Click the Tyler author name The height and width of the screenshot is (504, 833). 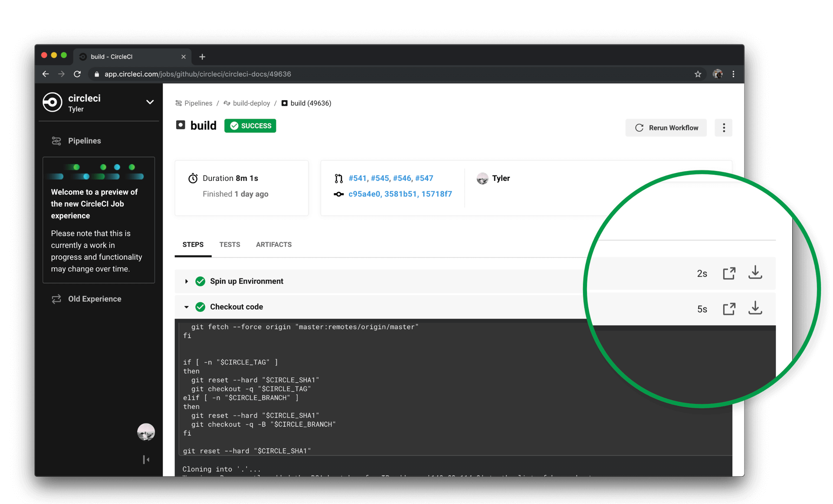501,178
